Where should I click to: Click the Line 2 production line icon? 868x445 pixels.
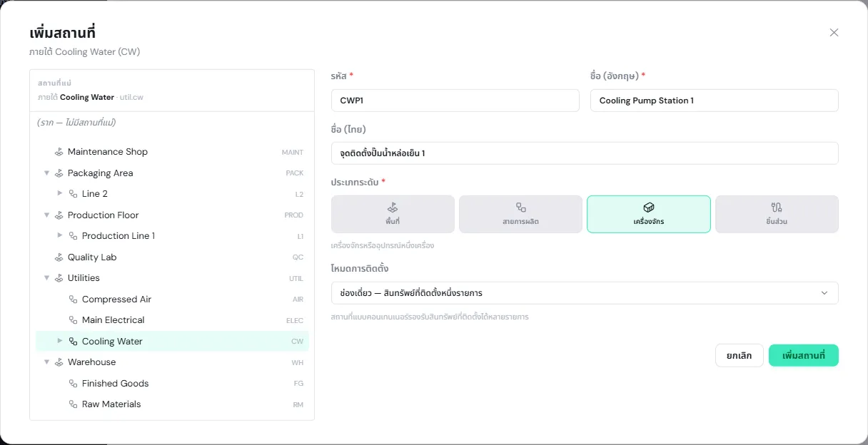(73, 194)
